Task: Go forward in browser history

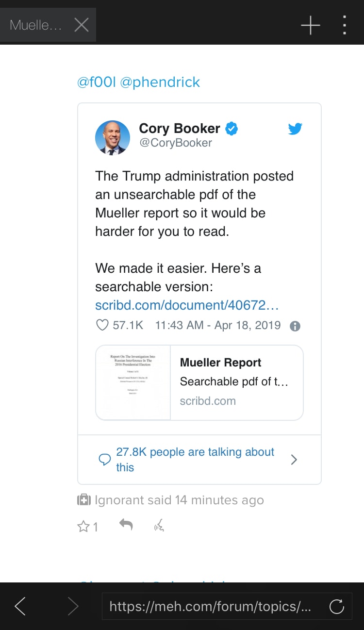Action: (x=73, y=606)
